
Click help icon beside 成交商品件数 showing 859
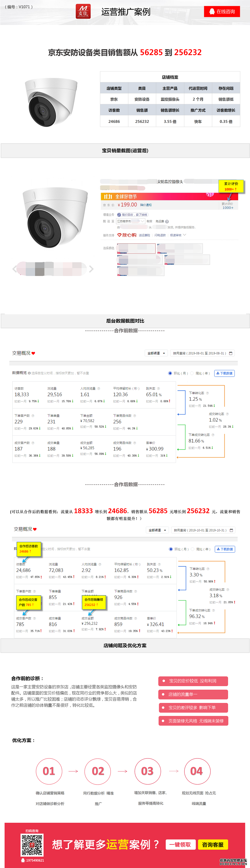pos(136,618)
